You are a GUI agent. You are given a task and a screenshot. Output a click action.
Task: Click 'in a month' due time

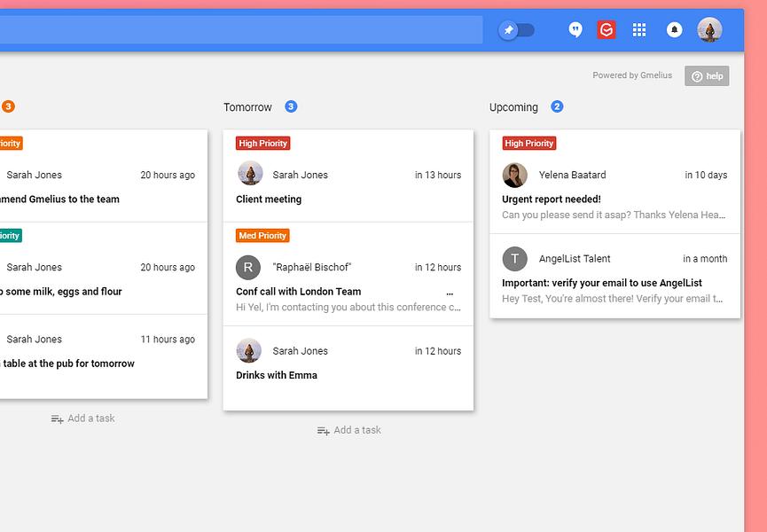point(705,259)
